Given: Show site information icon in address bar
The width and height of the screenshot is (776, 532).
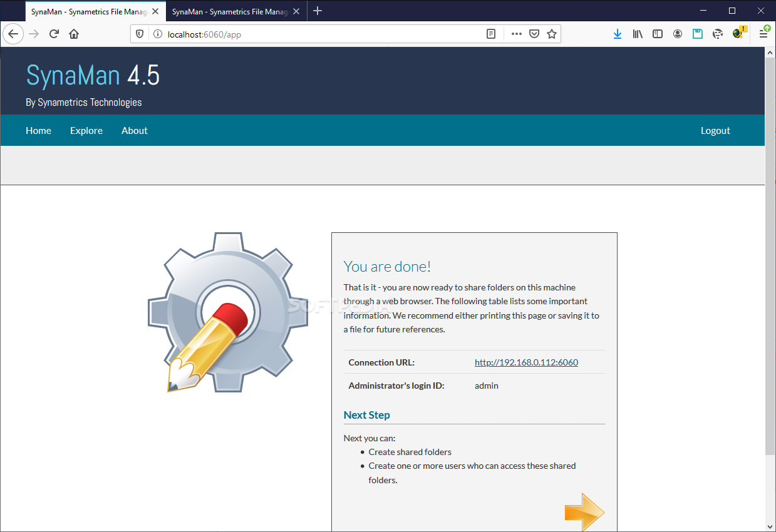Looking at the screenshot, I should coord(157,34).
